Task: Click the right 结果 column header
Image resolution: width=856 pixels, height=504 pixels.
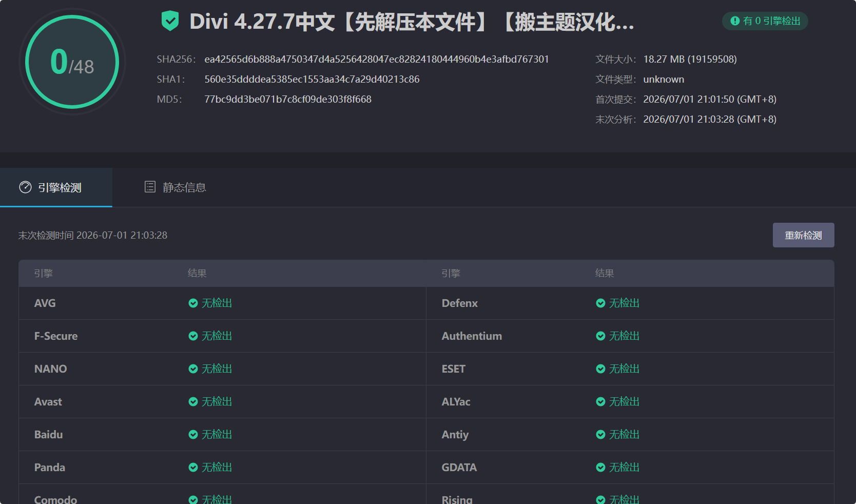Action: pos(605,274)
